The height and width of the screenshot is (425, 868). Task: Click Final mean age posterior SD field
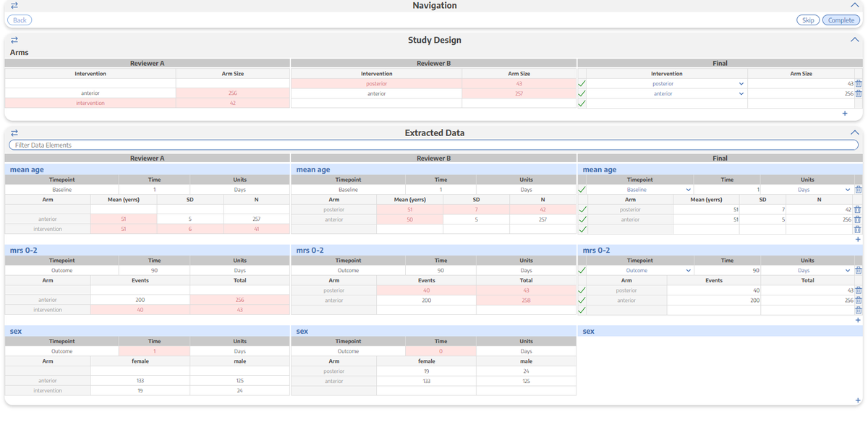point(762,210)
